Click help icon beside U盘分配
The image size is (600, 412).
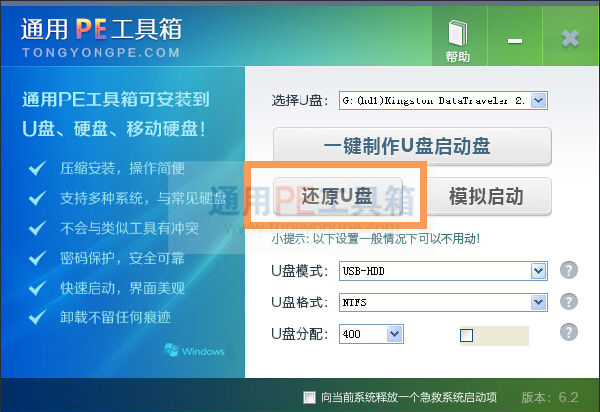click(569, 332)
